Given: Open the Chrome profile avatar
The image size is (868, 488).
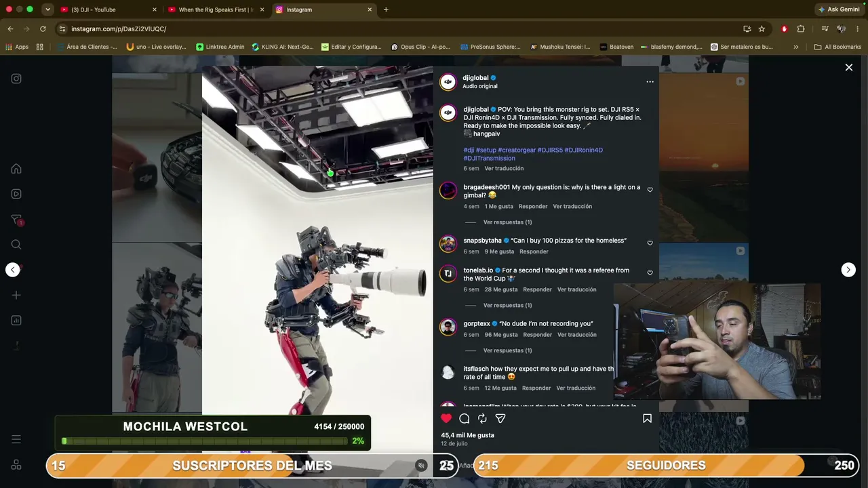Looking at the screenshot, I should tap(842, 29).
